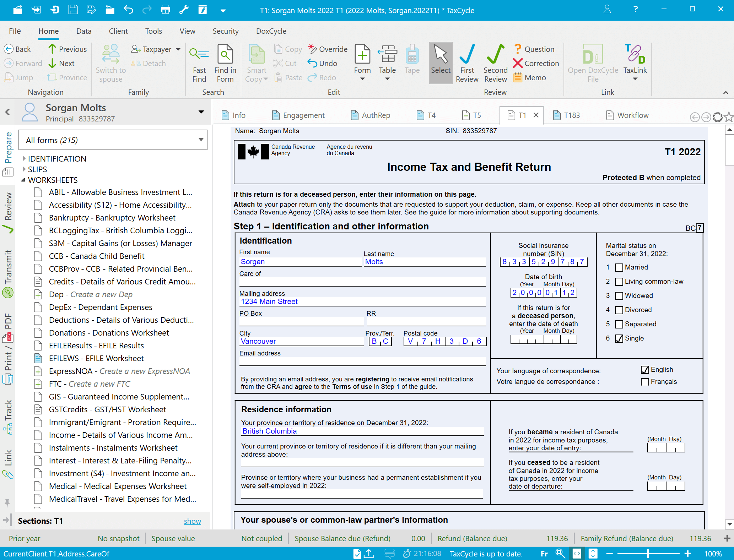The width and height of the screenshot is (734, 560).
Task: Expand the SLIPS tree group
Action: (x=24, y=169)
